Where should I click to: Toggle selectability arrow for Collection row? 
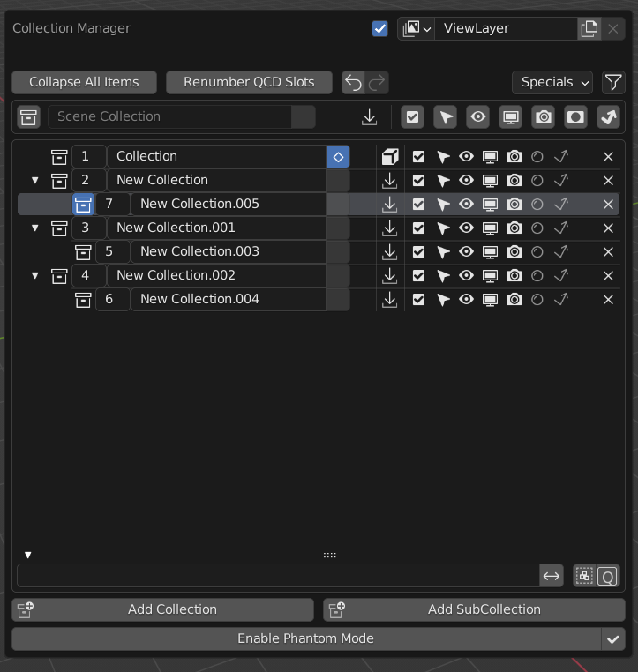(443, 156)
